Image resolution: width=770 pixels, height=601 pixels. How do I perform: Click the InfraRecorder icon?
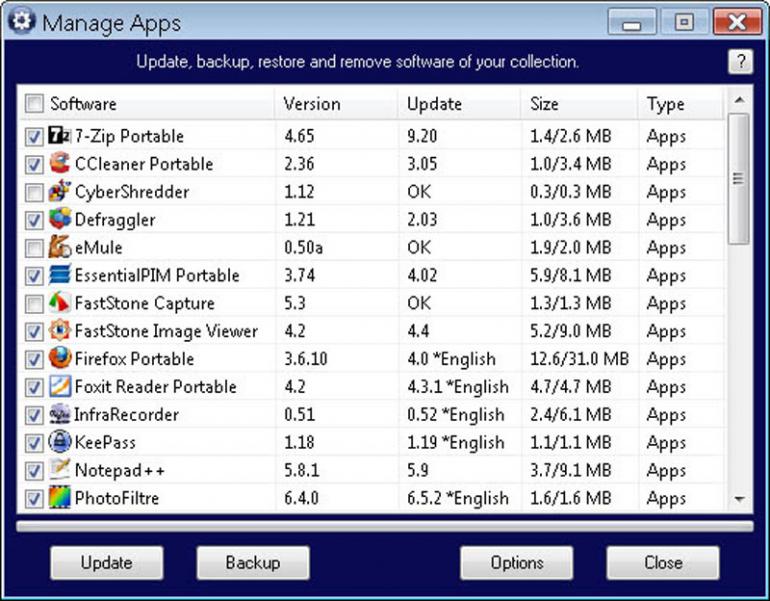[59, 414]
